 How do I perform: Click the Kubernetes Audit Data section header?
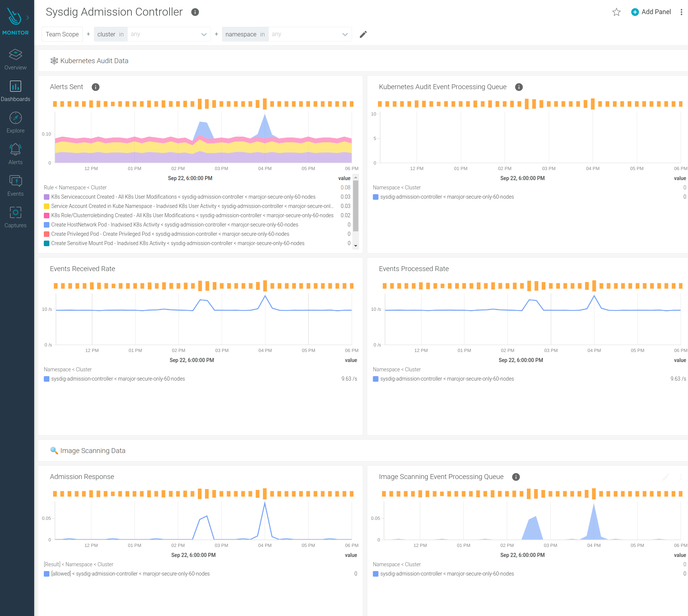94,61
